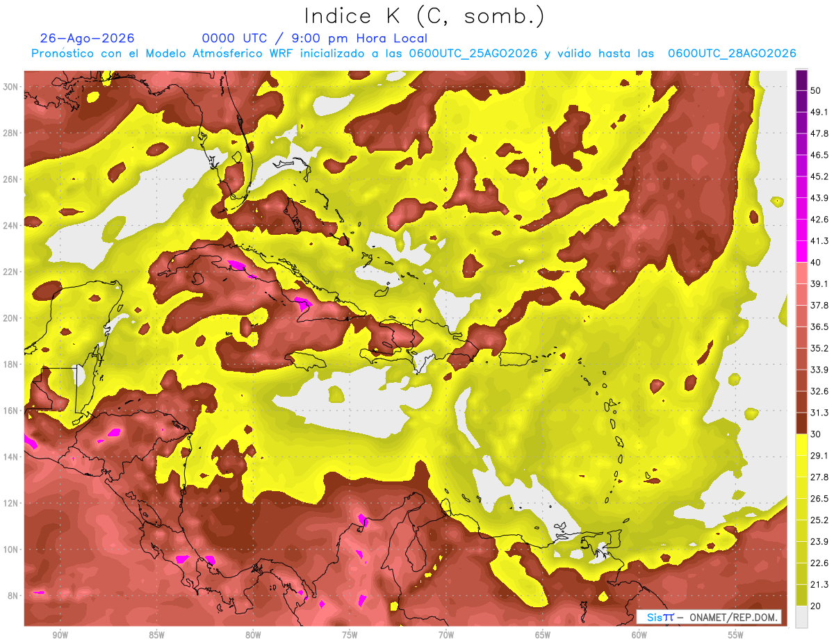The image size is (834, 644).
Task: Click the longitude axis label '60W'
Action: tap(639, 635)
